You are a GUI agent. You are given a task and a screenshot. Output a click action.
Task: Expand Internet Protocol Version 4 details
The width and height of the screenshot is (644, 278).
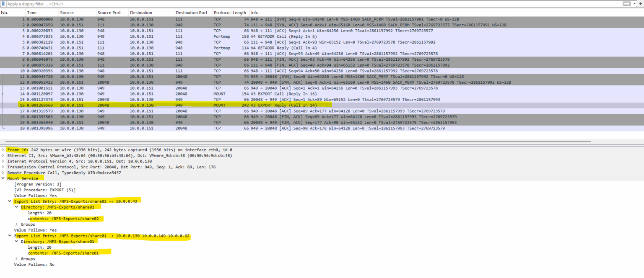click(x=3, y=161)
